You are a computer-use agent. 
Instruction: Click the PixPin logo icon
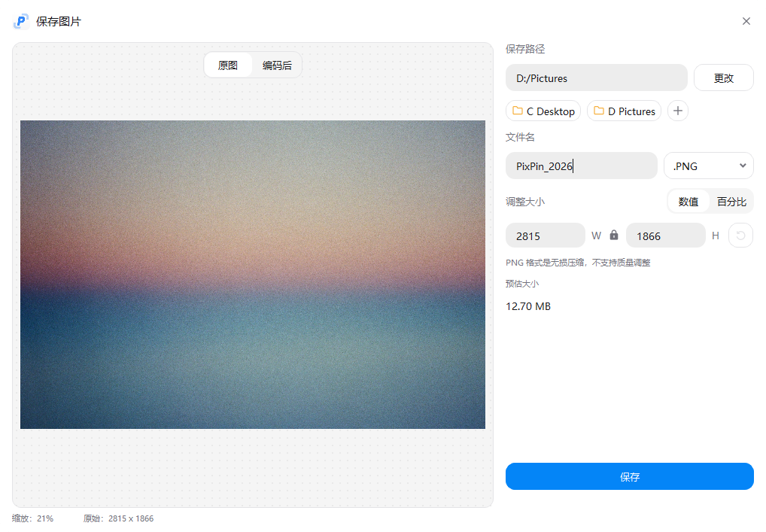point(20,21)
